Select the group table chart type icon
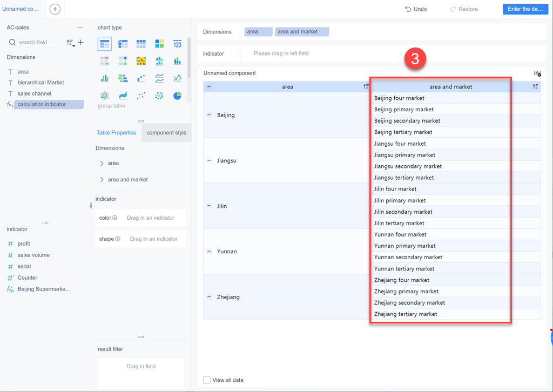The width and height of the screenshot is (553, 392). coord(105,44)
